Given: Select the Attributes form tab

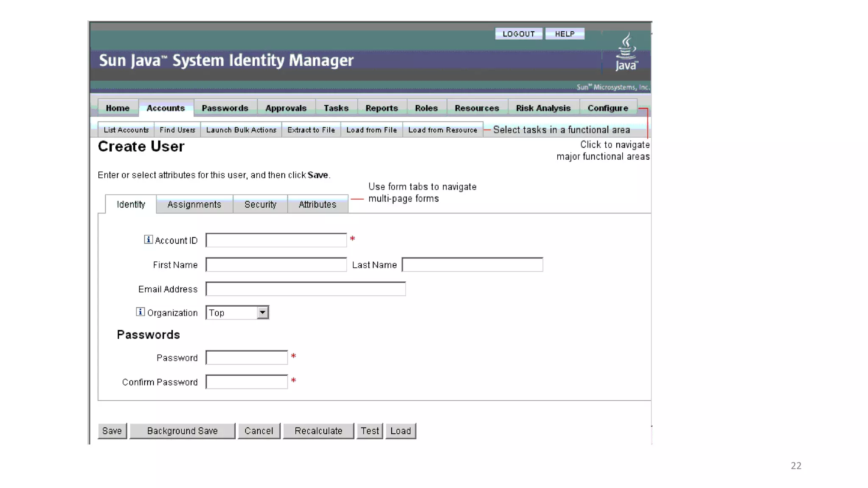Looking at the screenshot, I should (x=317, y=205).
